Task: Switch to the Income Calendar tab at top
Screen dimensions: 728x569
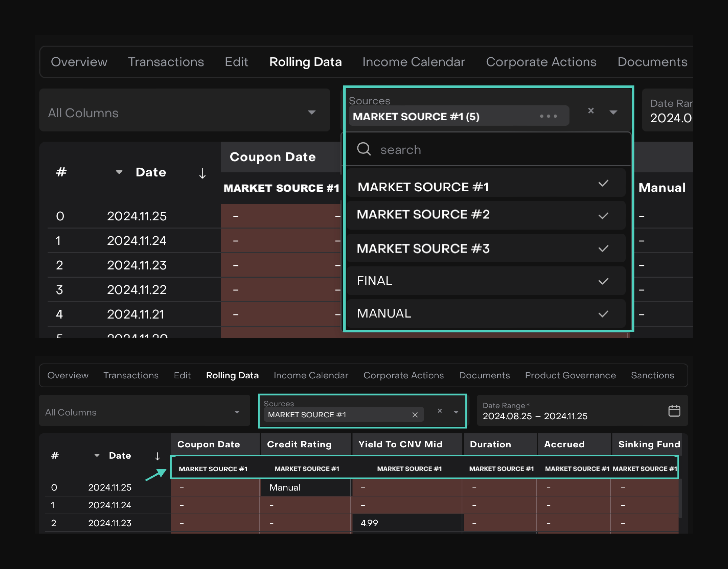Action: click(413, 62)
